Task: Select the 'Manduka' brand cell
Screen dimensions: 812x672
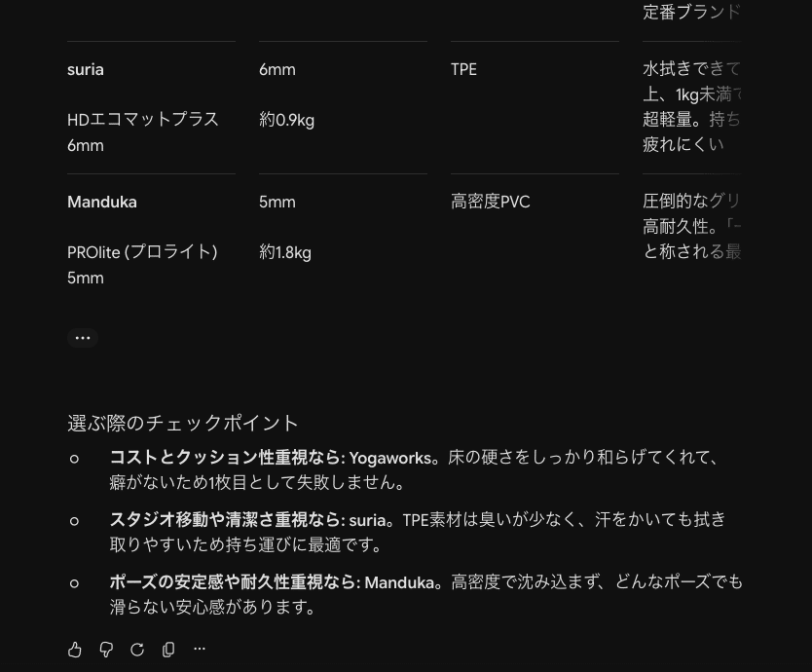Action: [x=102, y=202]
